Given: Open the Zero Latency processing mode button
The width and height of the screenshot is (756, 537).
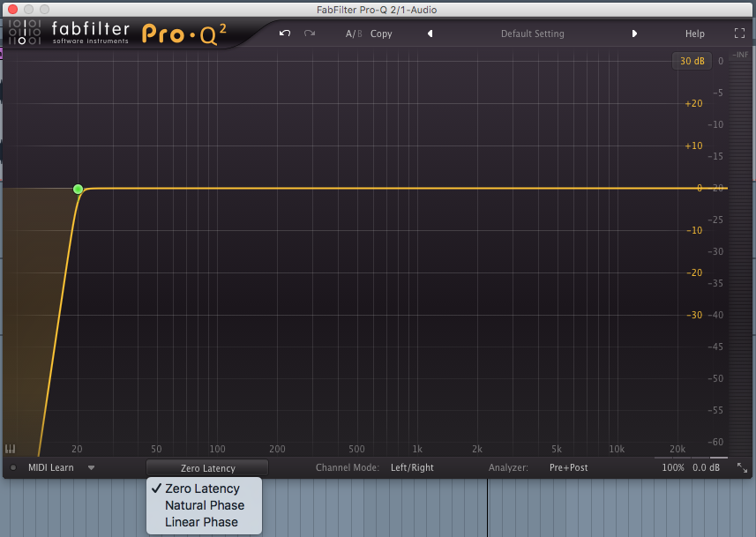Looking at the screenshot, I should (207, 468).
